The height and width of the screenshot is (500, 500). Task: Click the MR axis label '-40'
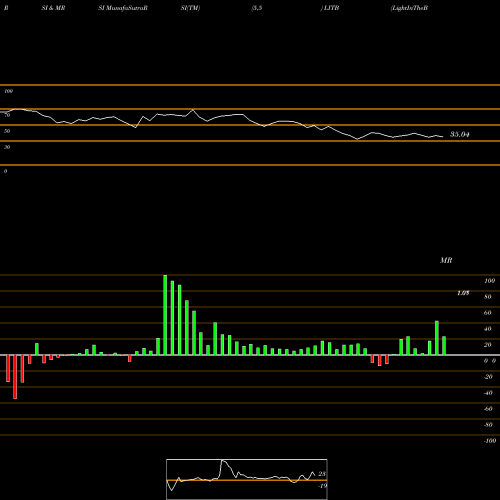click(x=488, y=393)
